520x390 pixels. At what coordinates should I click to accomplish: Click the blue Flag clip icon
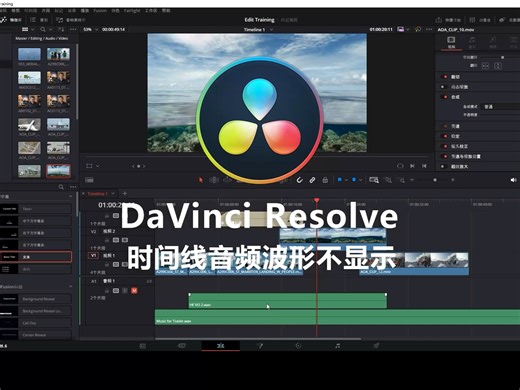(x=339, y=180)
